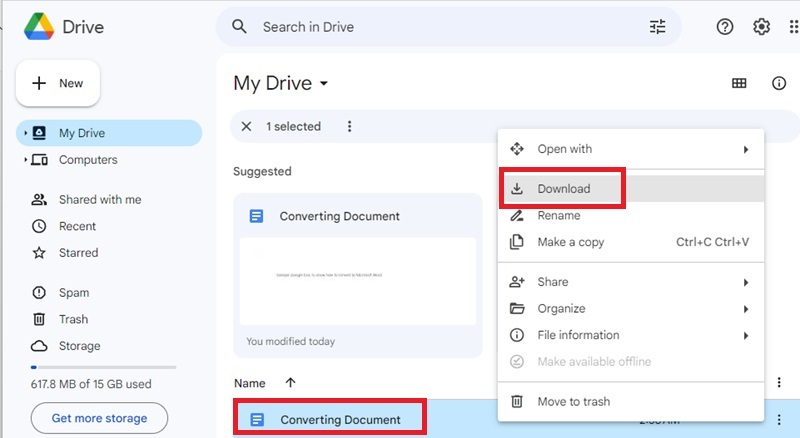Expand Organize submenu
The height and width of the screenshot is (438, 800).
pos(631,308)
